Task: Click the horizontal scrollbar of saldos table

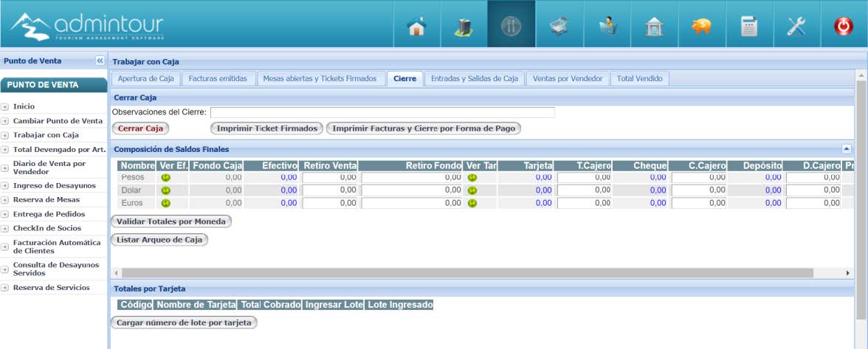Action: [x=467, y=273]
